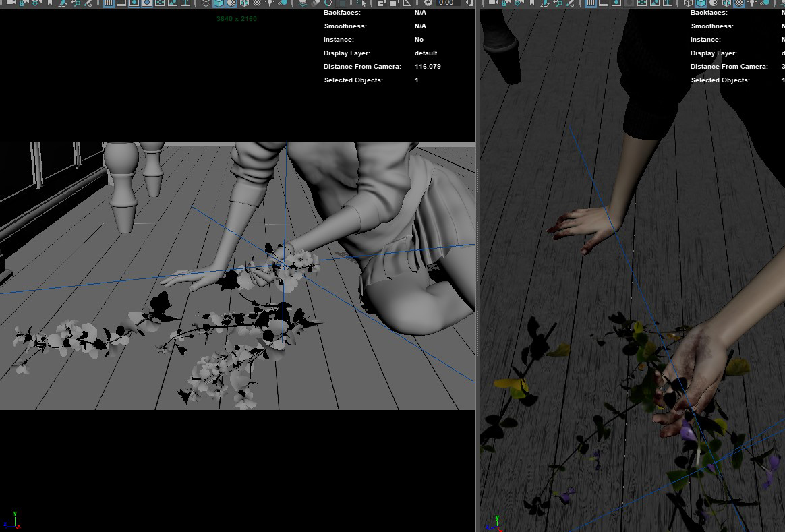Enable smooth shade all in the left viewport
Viewport: 785px width, 532px height.
pyautogui.click(x=219, y=3)
